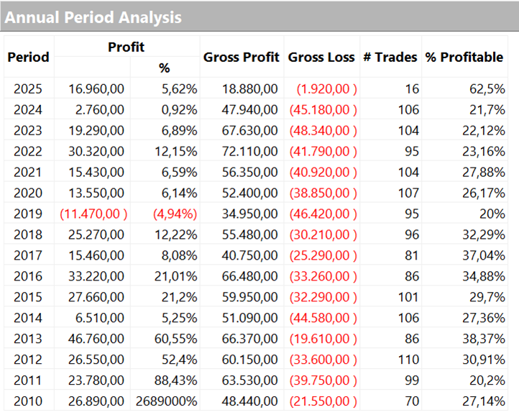Select the 2689000% profit percentage cell
Viewport: 519px width, 420px height.
tap(167, 401)
